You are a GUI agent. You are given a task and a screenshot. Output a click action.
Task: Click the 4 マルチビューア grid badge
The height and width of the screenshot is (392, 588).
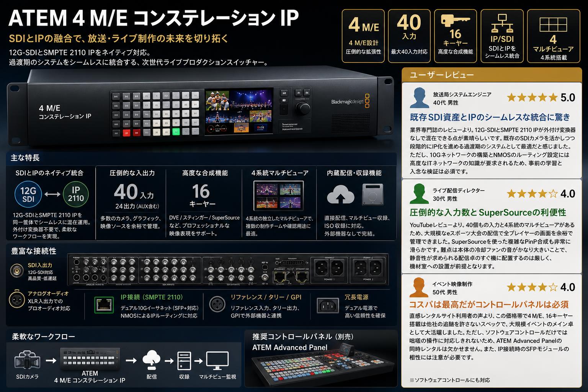553,36
